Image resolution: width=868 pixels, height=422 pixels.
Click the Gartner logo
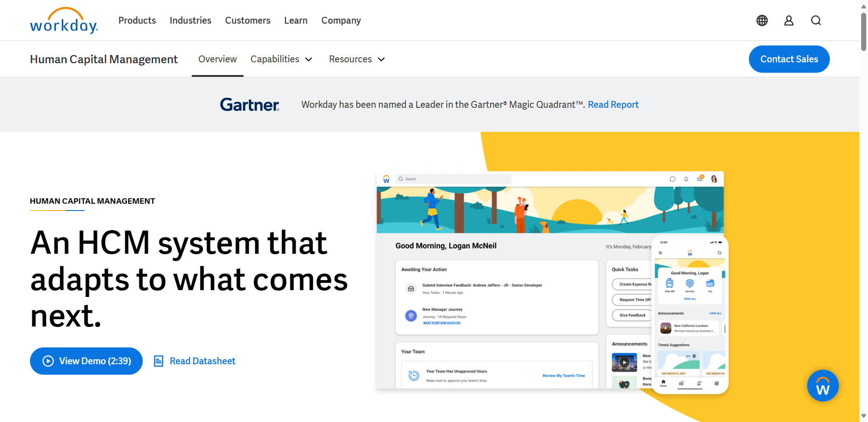pyautogui.click(x=249, y=105)
